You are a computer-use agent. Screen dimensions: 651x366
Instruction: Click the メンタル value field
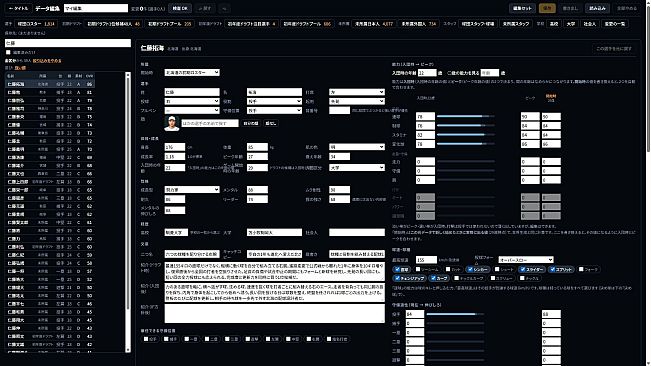pos(257,190)
